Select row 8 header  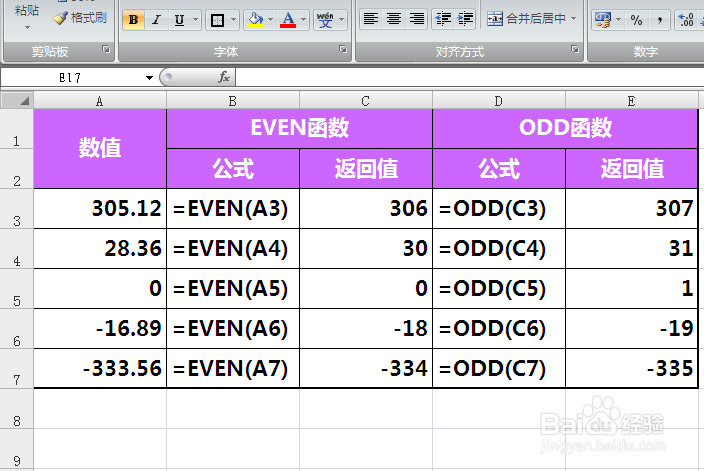(x=17, y=409)
